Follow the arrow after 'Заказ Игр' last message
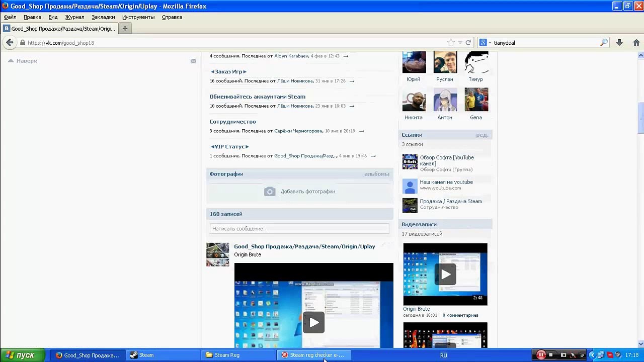This screenshot has width=644, height=362. pos(352,81)
